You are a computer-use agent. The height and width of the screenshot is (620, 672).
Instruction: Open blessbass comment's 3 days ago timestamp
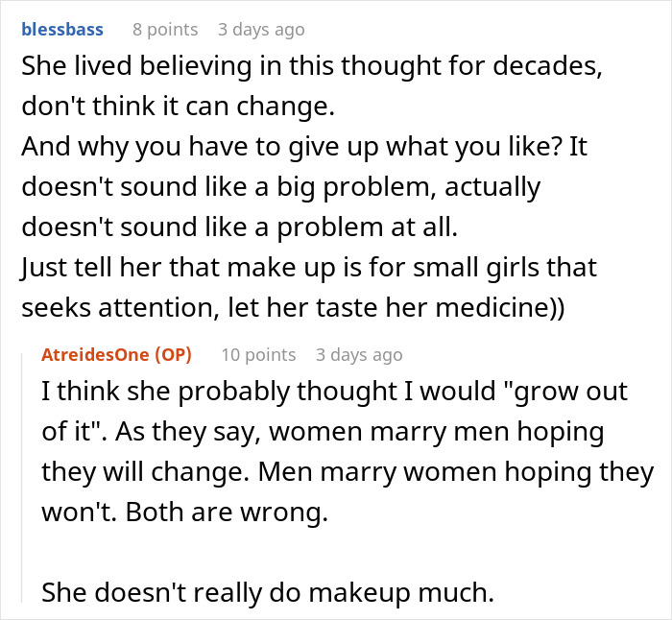261,29
